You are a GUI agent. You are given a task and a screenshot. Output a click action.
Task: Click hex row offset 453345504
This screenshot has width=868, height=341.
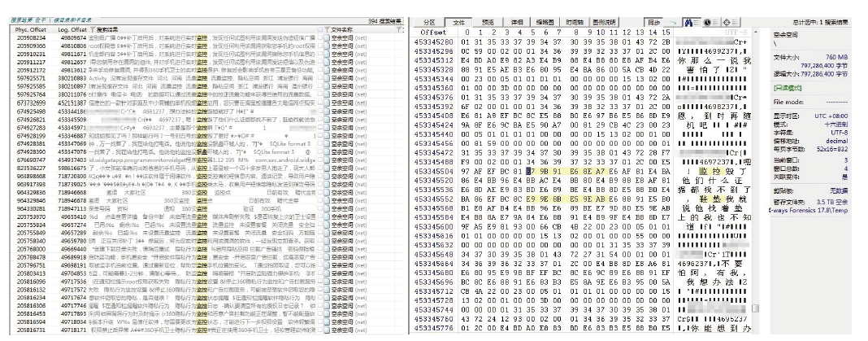click(433, 172)
